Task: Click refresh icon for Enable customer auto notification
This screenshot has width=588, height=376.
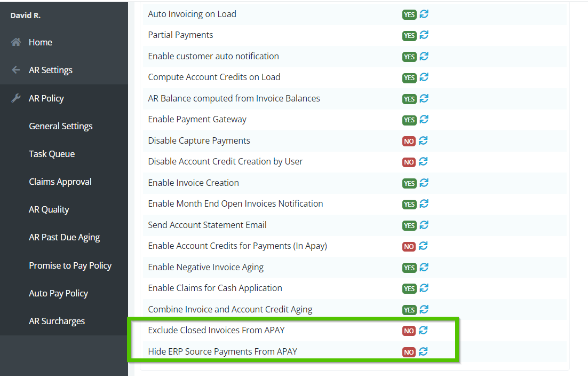Action: tap(424, 56)
